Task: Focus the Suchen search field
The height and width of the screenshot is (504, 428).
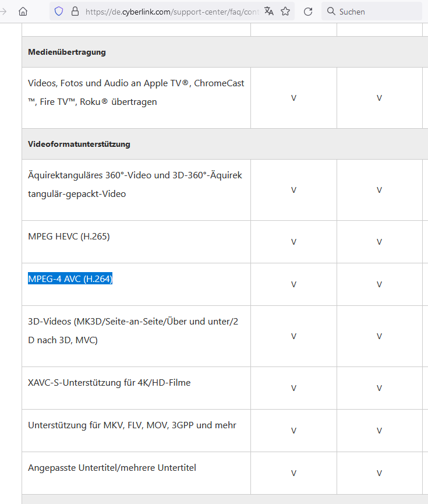Action: point(372,12)
